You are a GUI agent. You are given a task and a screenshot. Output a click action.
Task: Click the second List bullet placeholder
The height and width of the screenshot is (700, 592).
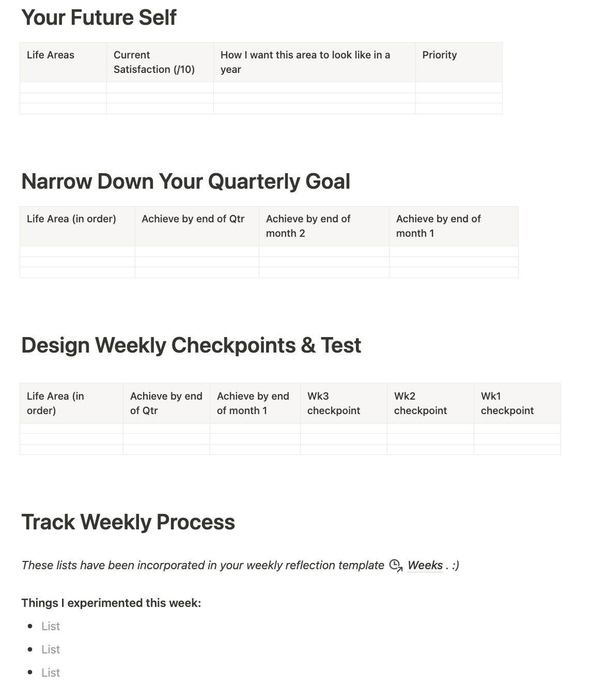[x=51, y=649]
